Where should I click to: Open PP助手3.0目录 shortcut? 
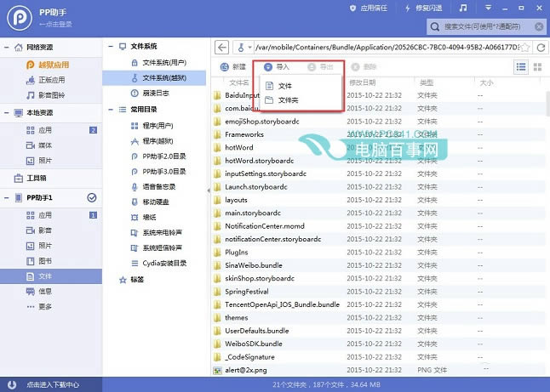coord(158,172)
